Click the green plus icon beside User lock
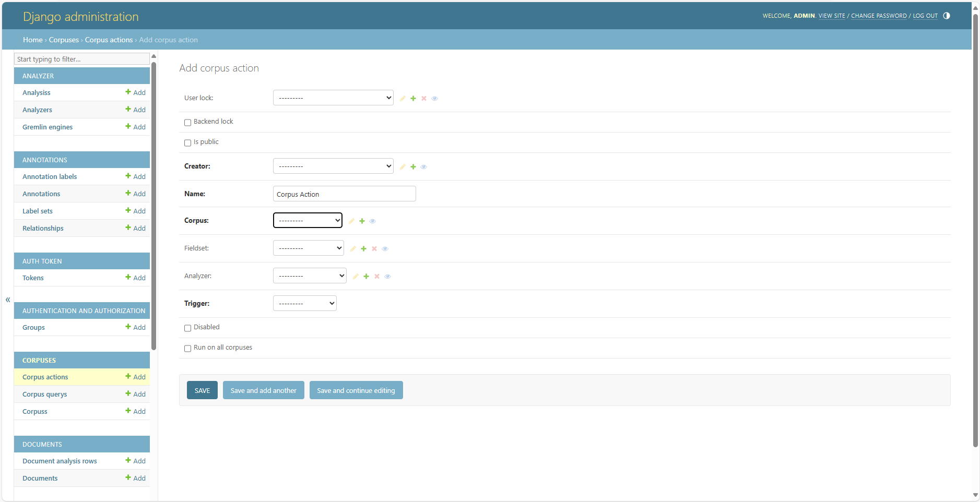Screen dimensions: 980x502 (x=413, y=98)
